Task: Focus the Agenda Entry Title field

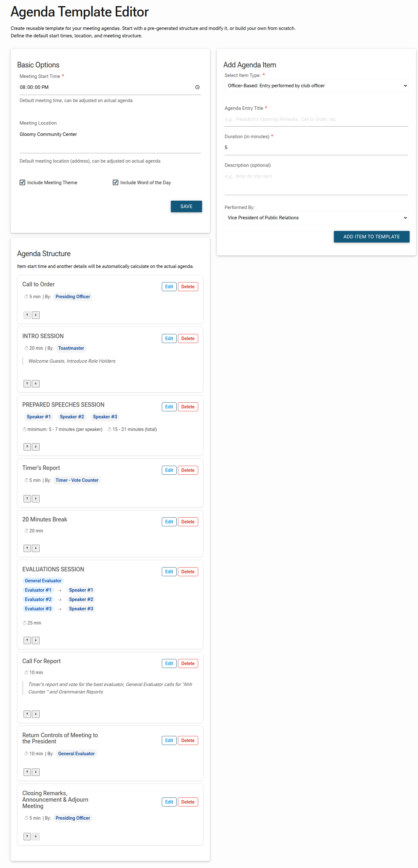Action: [316, 119]
